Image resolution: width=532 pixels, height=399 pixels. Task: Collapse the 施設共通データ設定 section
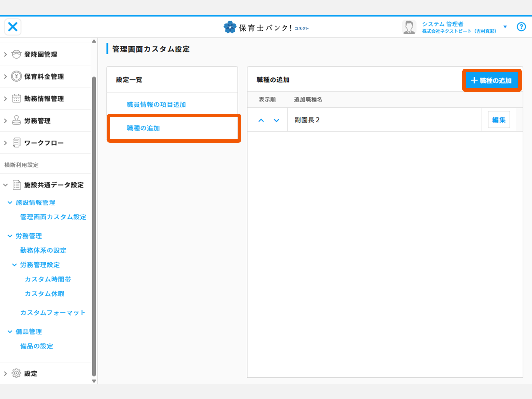[x=5, y=185]
